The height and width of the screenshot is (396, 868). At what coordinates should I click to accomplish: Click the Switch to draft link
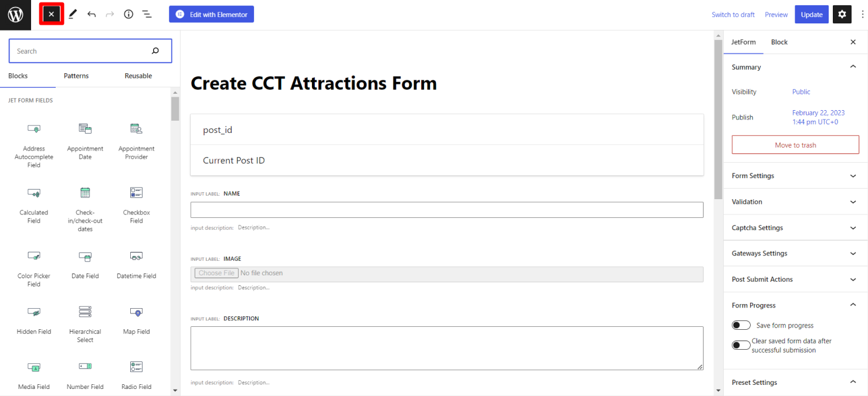pos(733,15)
